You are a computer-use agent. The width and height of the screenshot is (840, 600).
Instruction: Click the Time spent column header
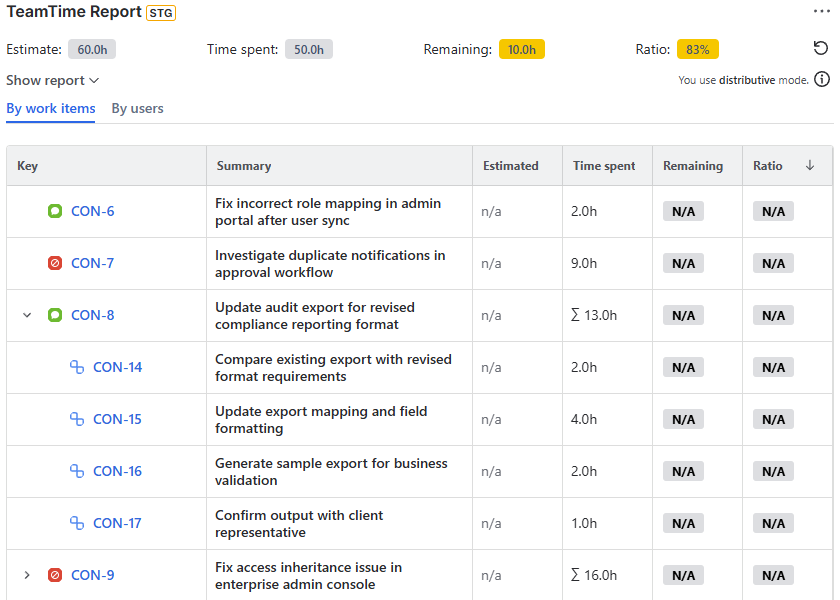(x=604, y=166)
